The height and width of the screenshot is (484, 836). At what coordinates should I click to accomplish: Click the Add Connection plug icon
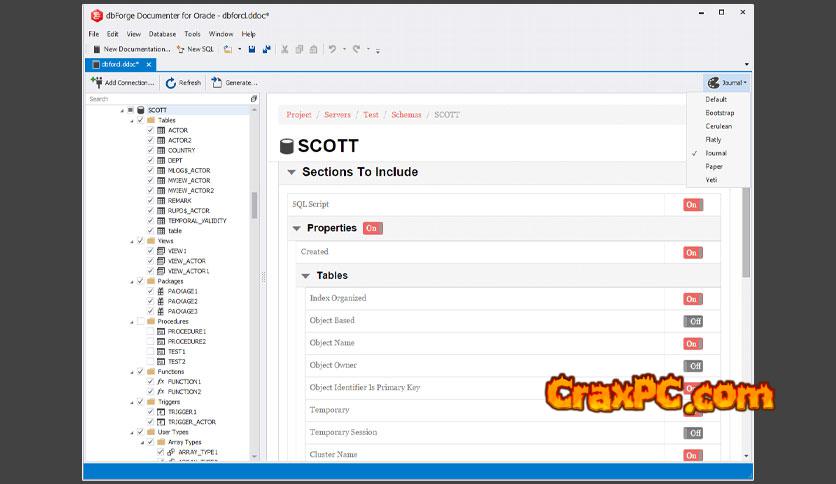[97, 83]
